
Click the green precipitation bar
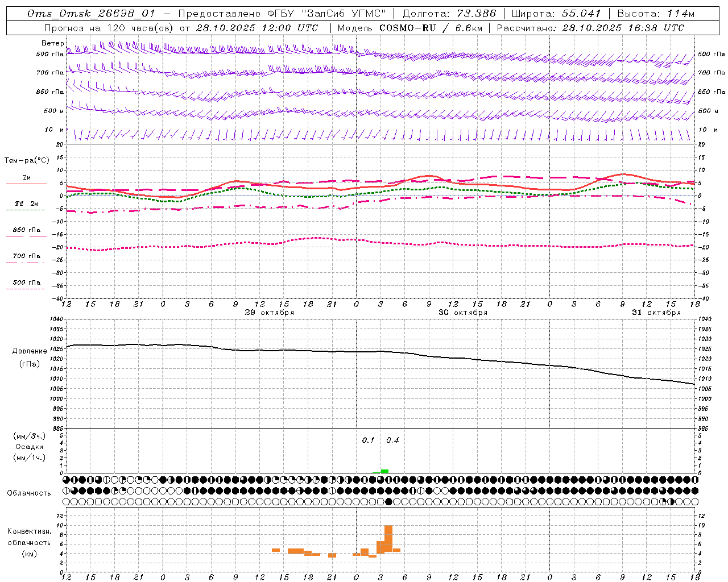pyautogui.click(x=384, y=471)
